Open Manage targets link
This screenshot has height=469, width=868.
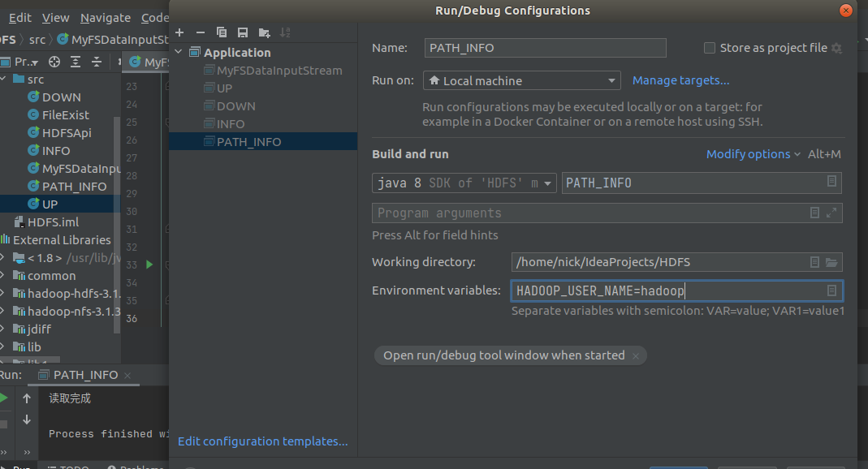tap(680, 80)
